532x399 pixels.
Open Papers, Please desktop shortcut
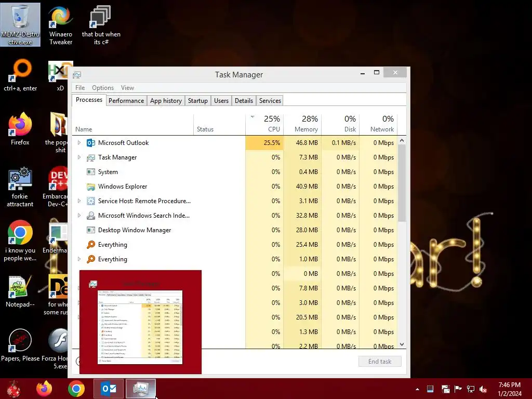20,345
